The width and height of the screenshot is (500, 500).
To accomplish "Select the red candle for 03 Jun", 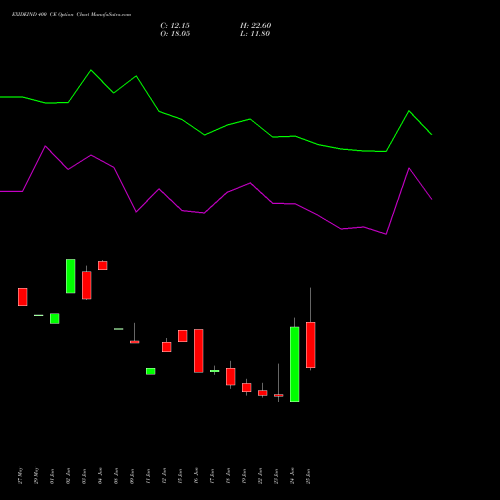I will click(87, 285).
